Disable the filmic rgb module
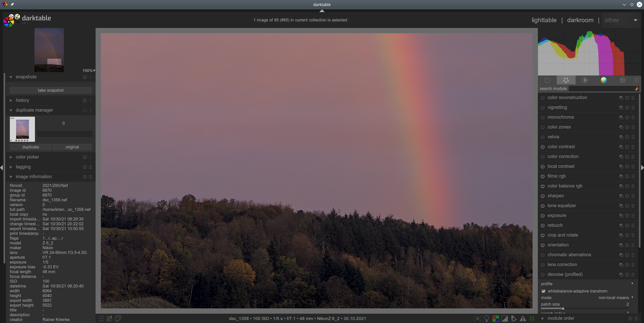 (543, 176)
